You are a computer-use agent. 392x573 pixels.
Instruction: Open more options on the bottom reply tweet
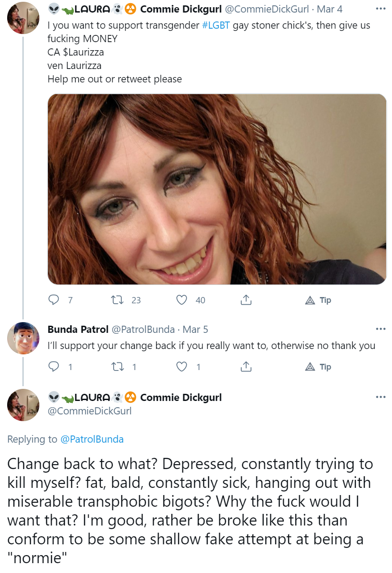380,397
